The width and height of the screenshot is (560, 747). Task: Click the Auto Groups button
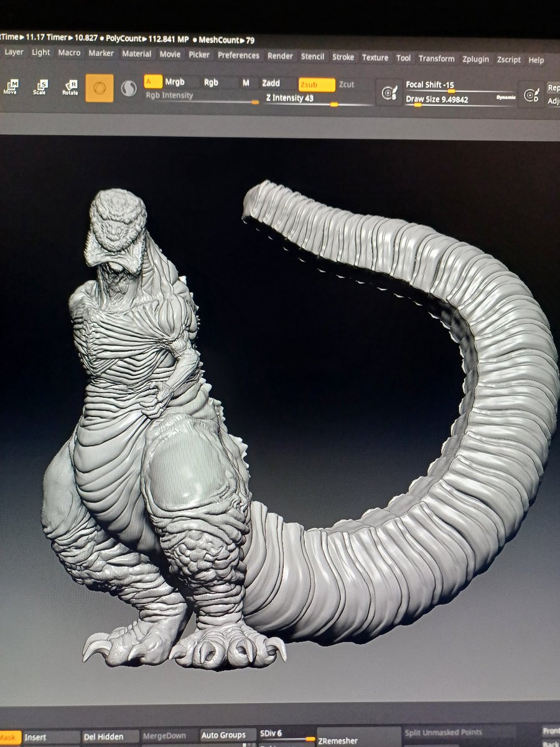click(228, 735)
